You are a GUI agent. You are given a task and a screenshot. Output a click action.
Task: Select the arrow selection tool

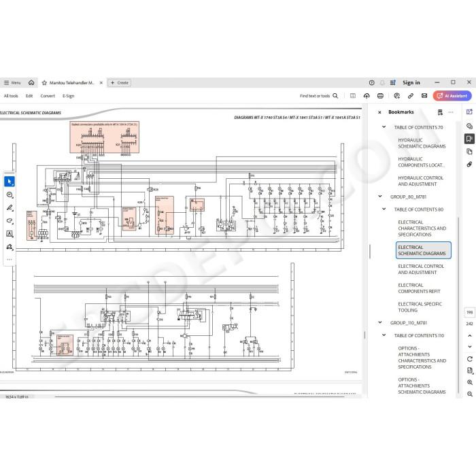(x=10, y=182)
